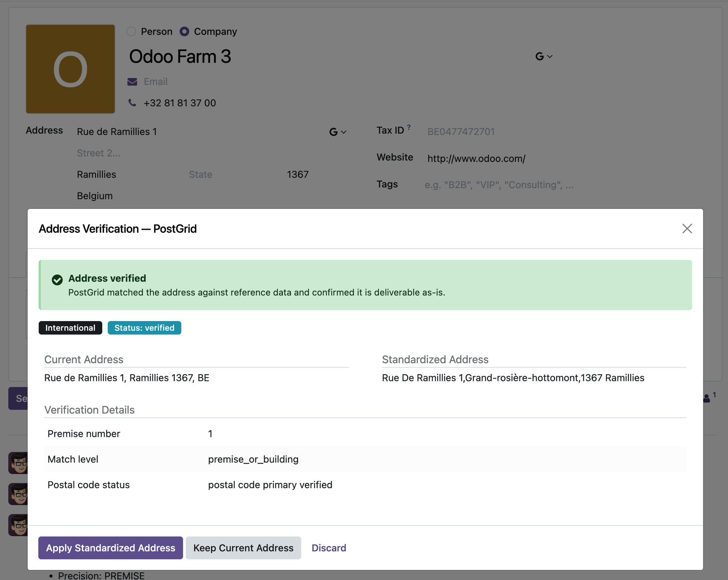The image size is (728, 580).
Task: Click postal code primary verified value
Action: tap(270, 485)
